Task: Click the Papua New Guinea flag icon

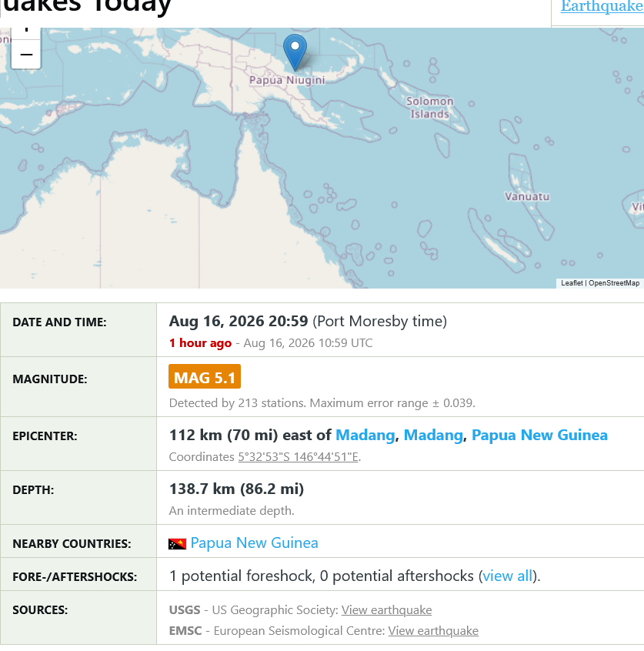Action: [x=177, y=543]
